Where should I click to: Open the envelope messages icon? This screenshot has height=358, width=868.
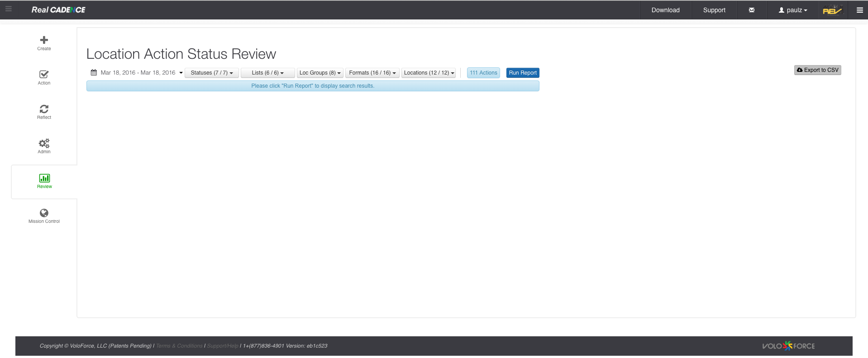[x=751, y=10]
